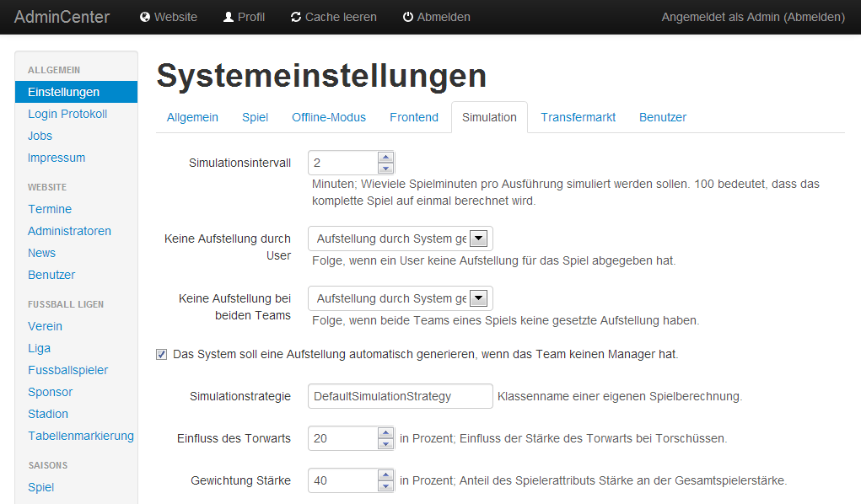Select the Frontend settings tab
Screen dimensions: 861x504
414,117
